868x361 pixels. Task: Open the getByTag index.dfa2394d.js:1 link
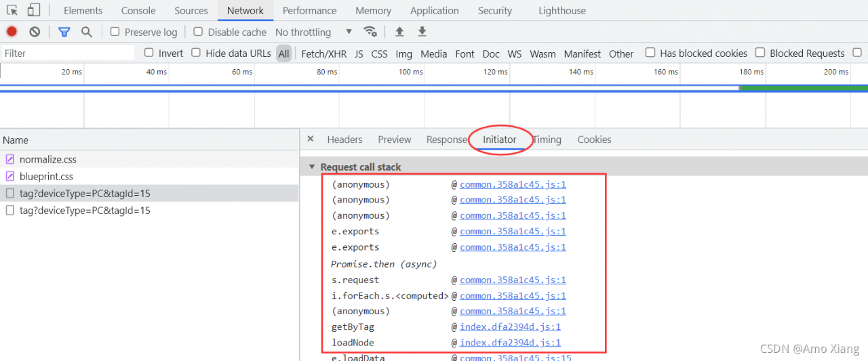(510, 327)
